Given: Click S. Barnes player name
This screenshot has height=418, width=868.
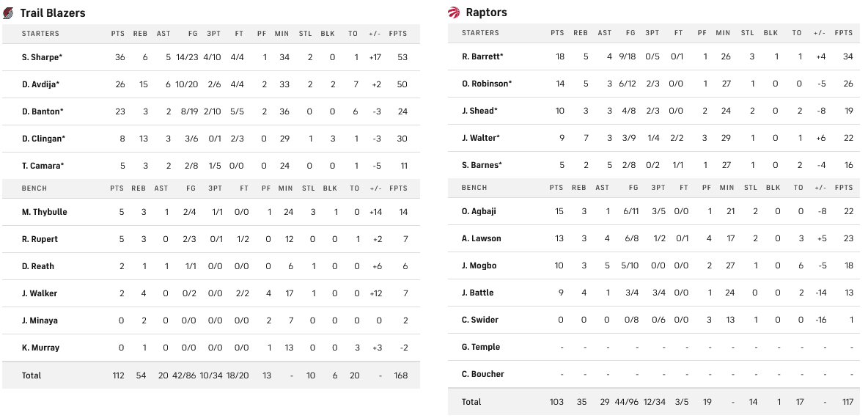Looking at the screenshot, I should (x=482, y=165).
